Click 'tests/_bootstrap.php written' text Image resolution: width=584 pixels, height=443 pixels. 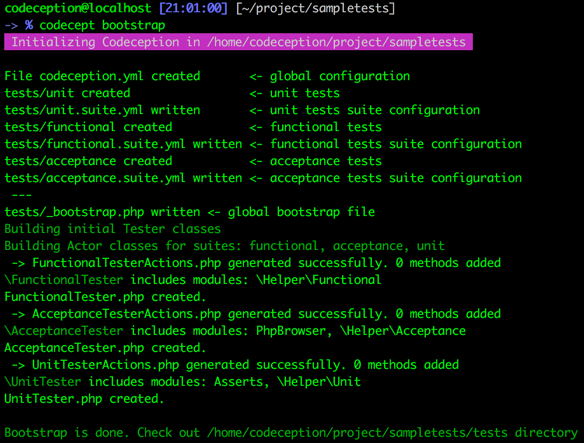102,212
